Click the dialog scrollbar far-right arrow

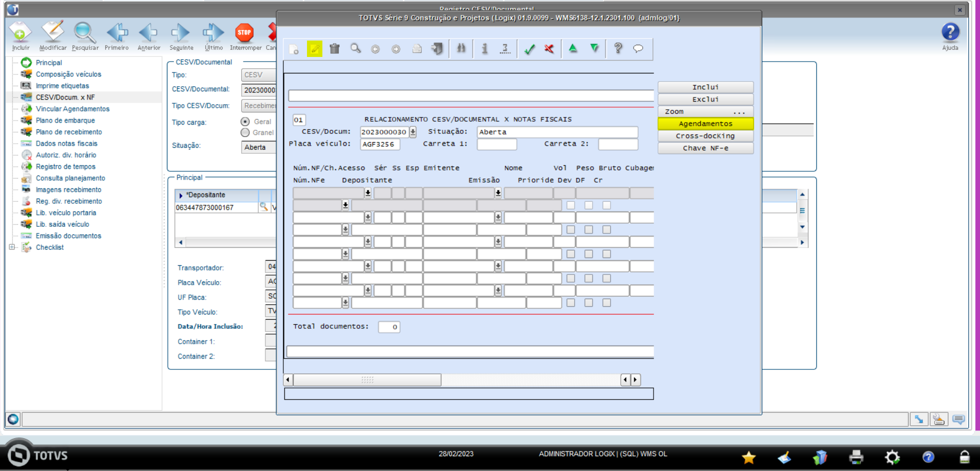[636, 380]
